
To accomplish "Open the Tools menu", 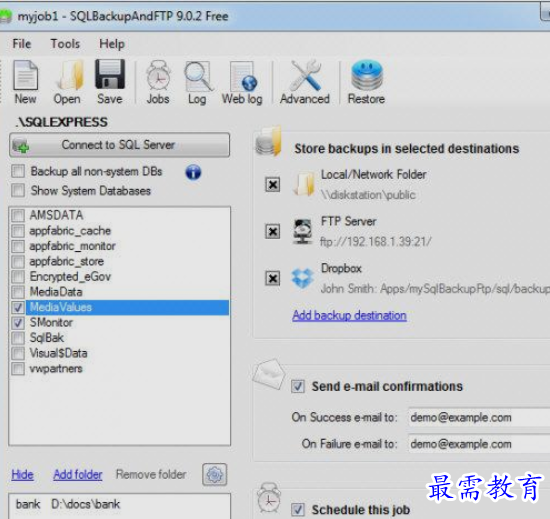I will pyautogui.click(x=65, y=44).
